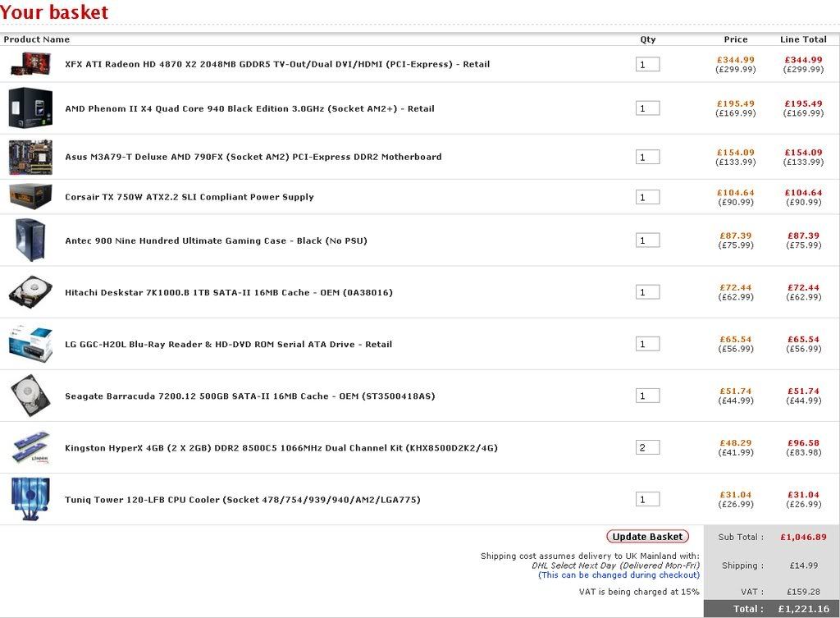Viewport: 840px width, 618px height.
Task: Click the "Line Total" column header
Action: pos(803,39)
